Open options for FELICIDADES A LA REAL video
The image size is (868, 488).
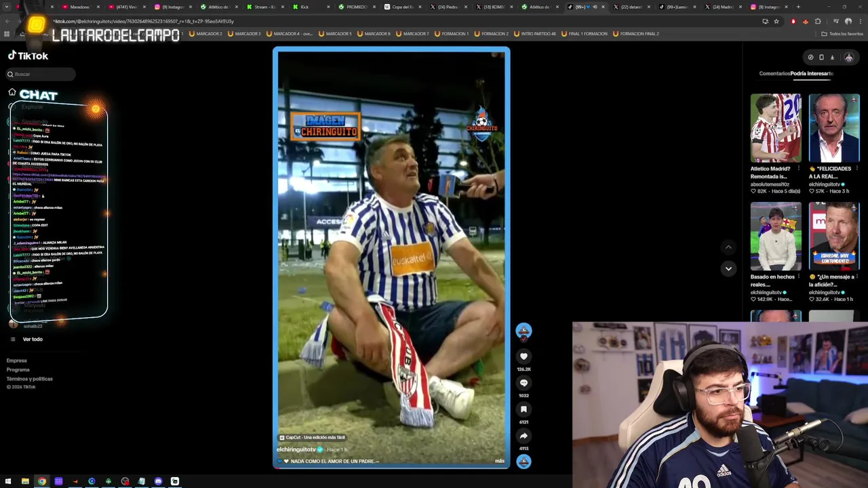coord(856,168)
